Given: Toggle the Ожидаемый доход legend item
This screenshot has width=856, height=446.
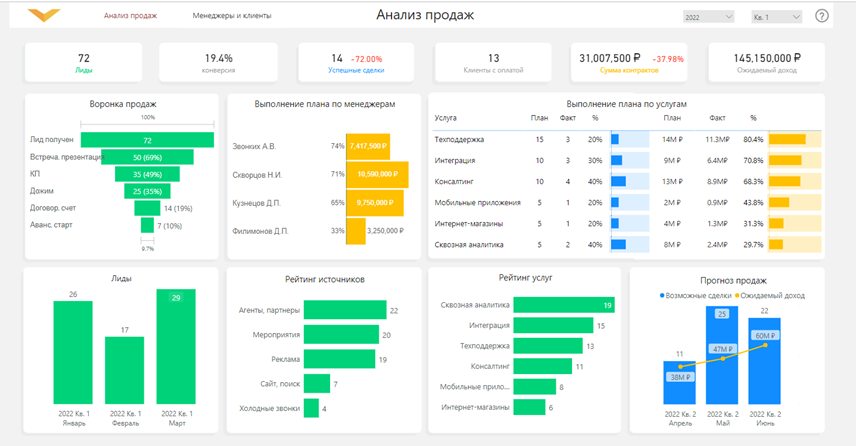Looking at the screenshot, I should tap(769, 295).
